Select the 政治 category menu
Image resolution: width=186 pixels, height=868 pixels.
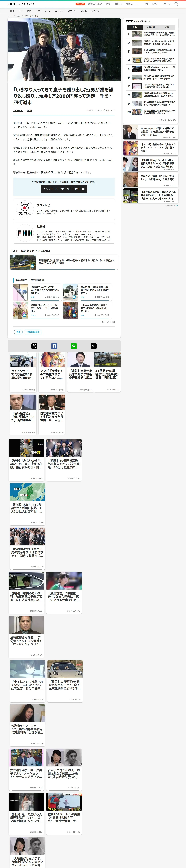tap(12, 11)
